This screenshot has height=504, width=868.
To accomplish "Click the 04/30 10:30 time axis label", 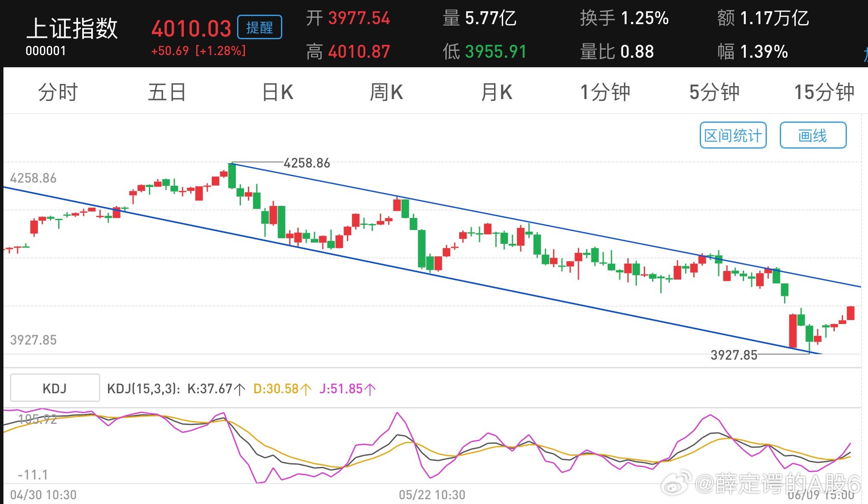I will tap(43, 495).
